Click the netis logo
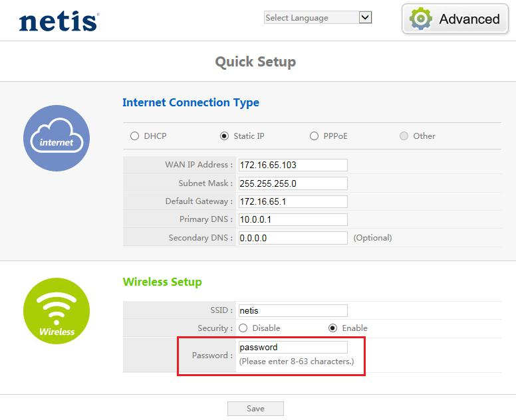The image size is (516, 420). click(59, 21)
